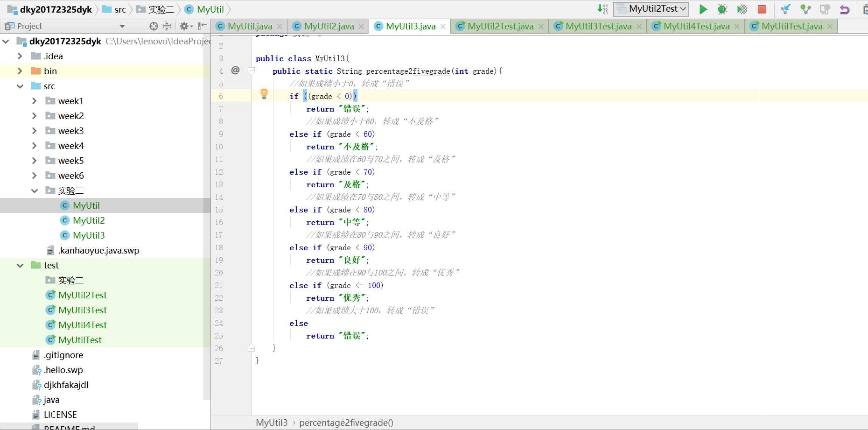Collapse the test folder in tree
This screenshot has width=868, height=430.
tap(20, 265)
